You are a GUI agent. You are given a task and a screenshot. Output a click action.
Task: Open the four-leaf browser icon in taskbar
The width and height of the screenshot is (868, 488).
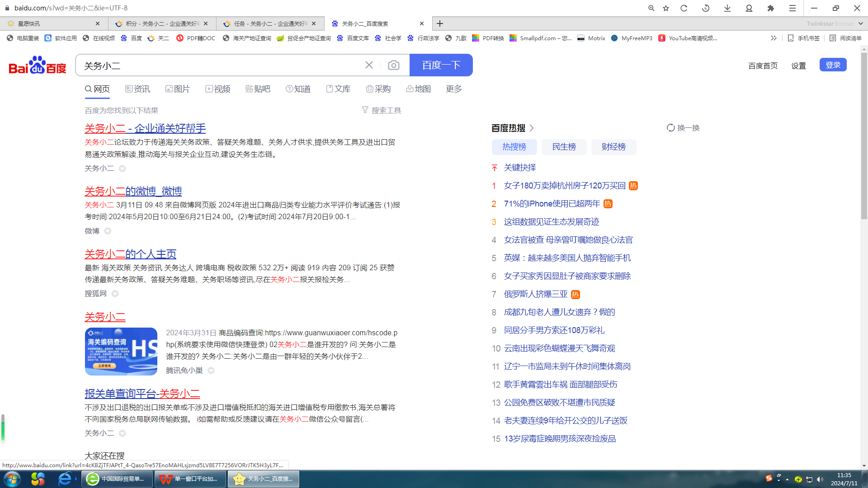[x=38, y=479]
